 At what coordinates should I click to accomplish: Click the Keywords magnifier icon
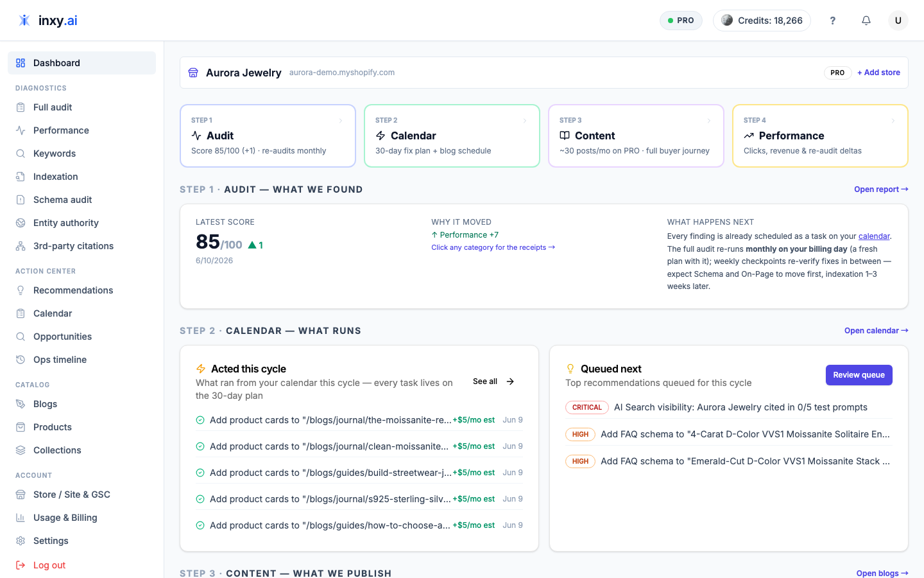tap(21, 153)
